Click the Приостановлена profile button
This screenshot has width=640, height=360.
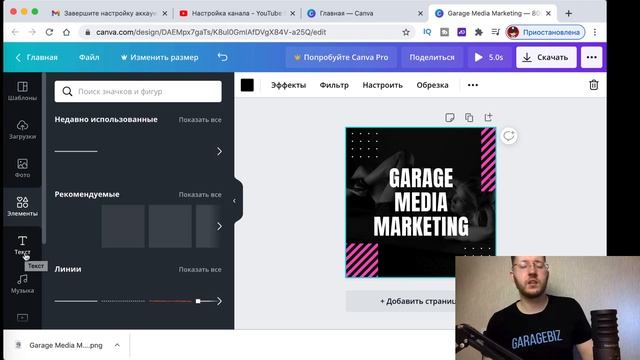pos(545,32)
